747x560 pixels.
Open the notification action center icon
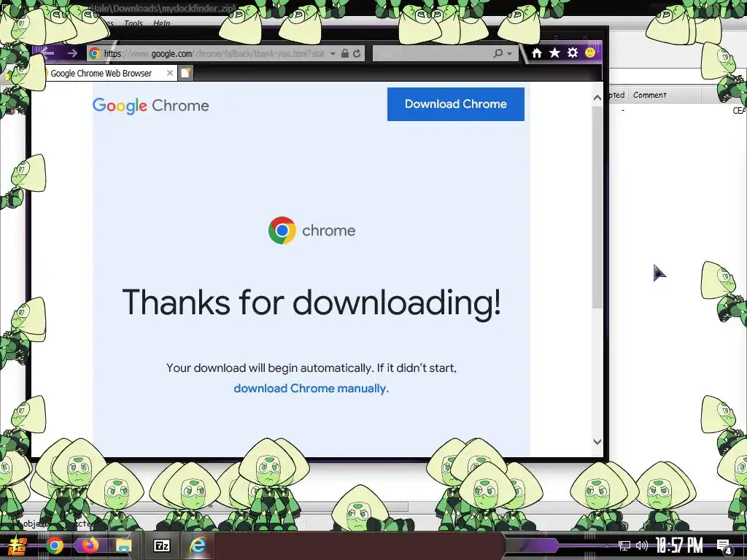point(724,547)
